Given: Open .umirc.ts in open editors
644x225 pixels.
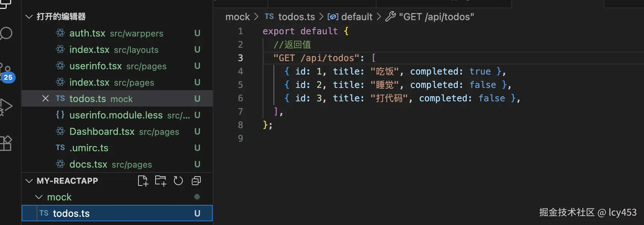Looking at the screenshot, I should tap(117, 148).
